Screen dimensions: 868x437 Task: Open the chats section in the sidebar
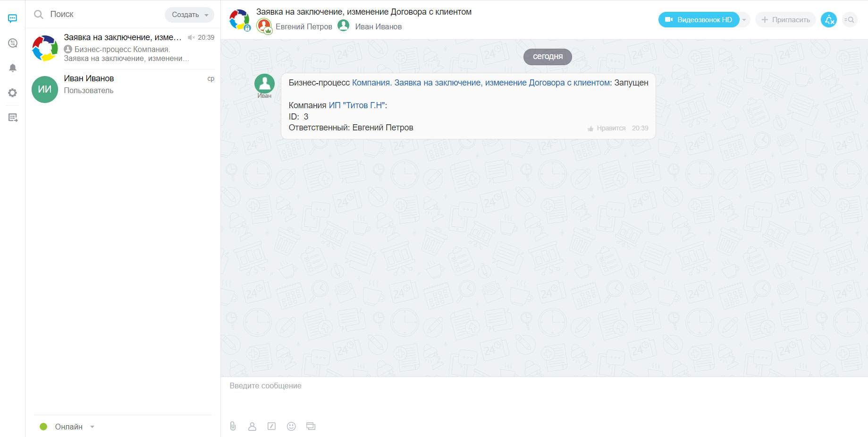click(x=13, y=18)
